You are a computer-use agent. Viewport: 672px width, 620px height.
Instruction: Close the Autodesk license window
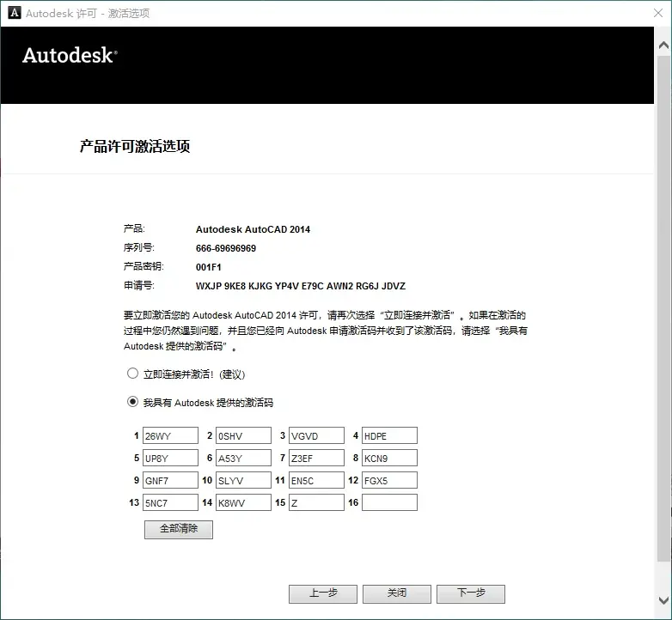pyautogui.click(x=658, y=13)
